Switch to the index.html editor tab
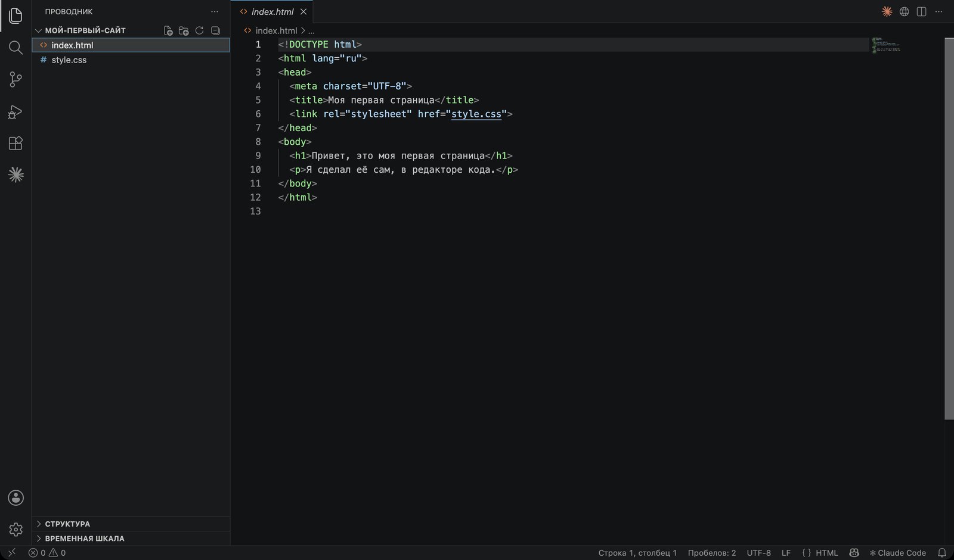 pyautogui.click(x=272, y=12)
